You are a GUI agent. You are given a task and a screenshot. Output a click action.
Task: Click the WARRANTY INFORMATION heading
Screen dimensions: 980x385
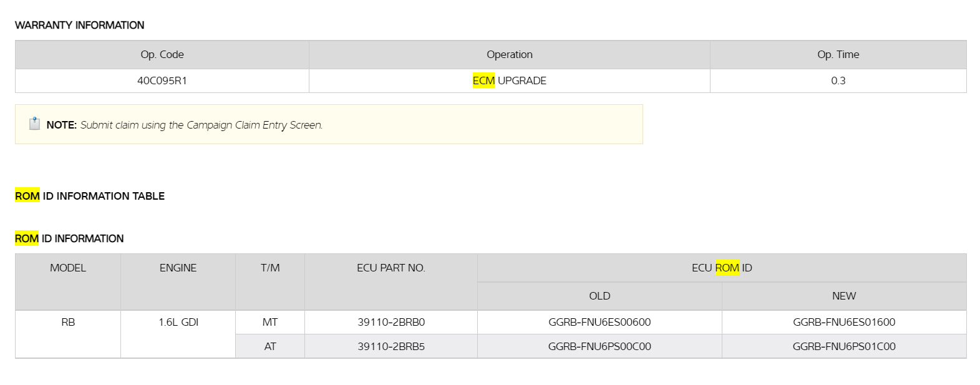click(x=79, y=25)
